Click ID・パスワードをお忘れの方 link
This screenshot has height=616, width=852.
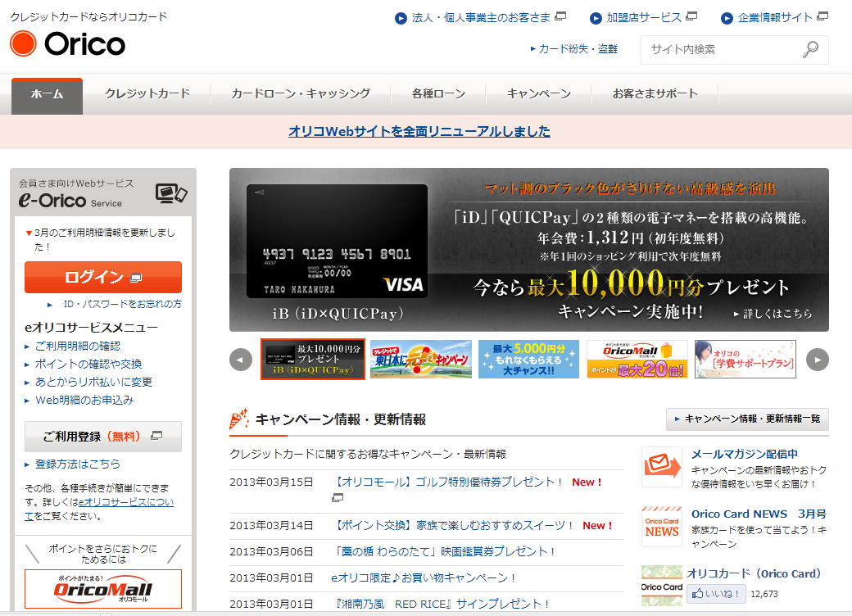(123, 304)
